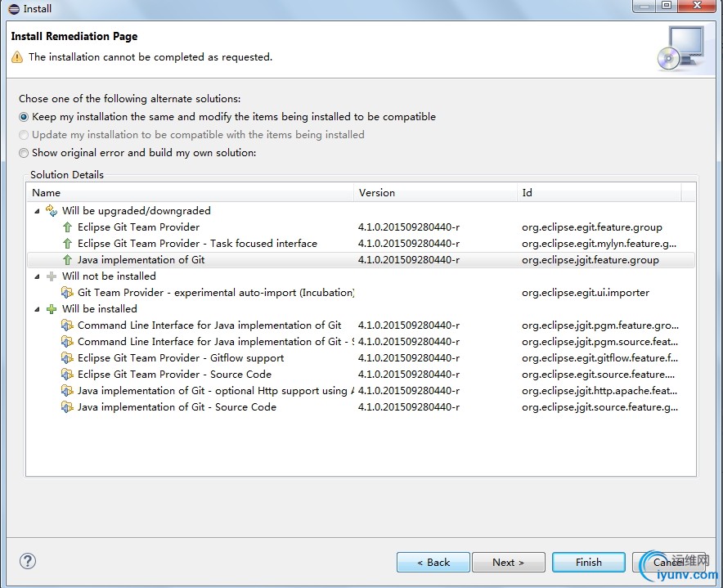723x588 pixels.
Task: Click upgrade arrow icon for Java implementation of Git
Action: point(67,259)
